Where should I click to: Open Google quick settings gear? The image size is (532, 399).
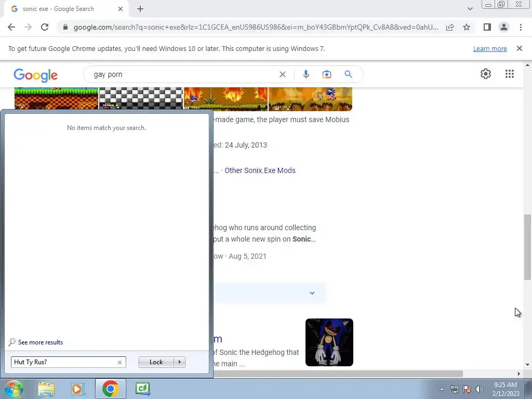coord(486,74)
